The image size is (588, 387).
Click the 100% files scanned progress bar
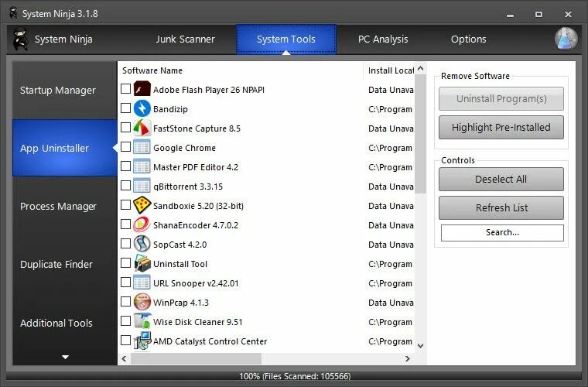(294, 376)
